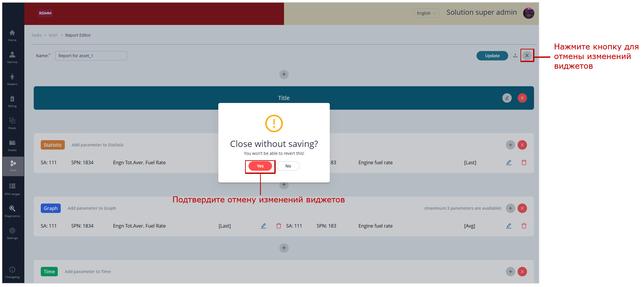This screenshot has height=287, width=644.
Task: Add a parameter to the Time widget
Action: point(510,271)
